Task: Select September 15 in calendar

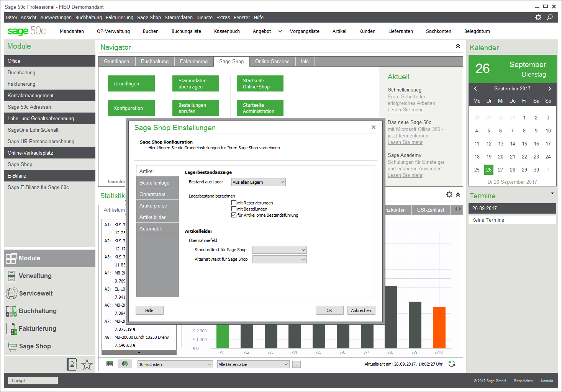Action: 524,144
